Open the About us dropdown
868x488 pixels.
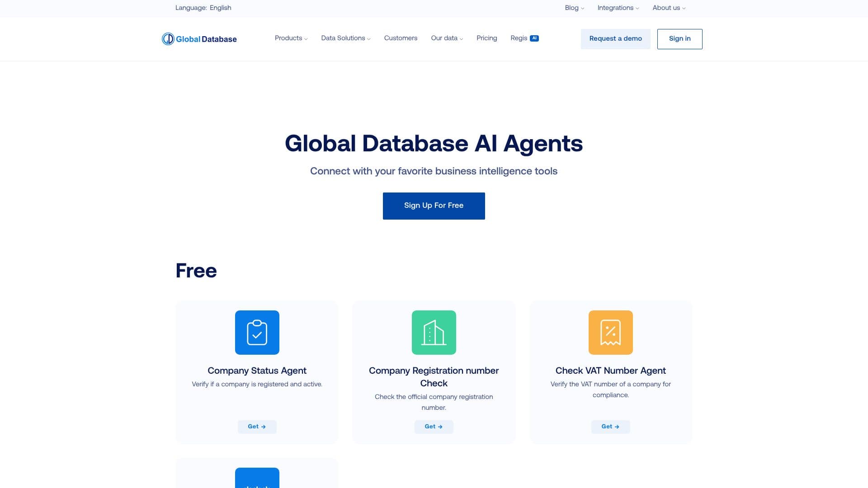[x=669, y=8]
